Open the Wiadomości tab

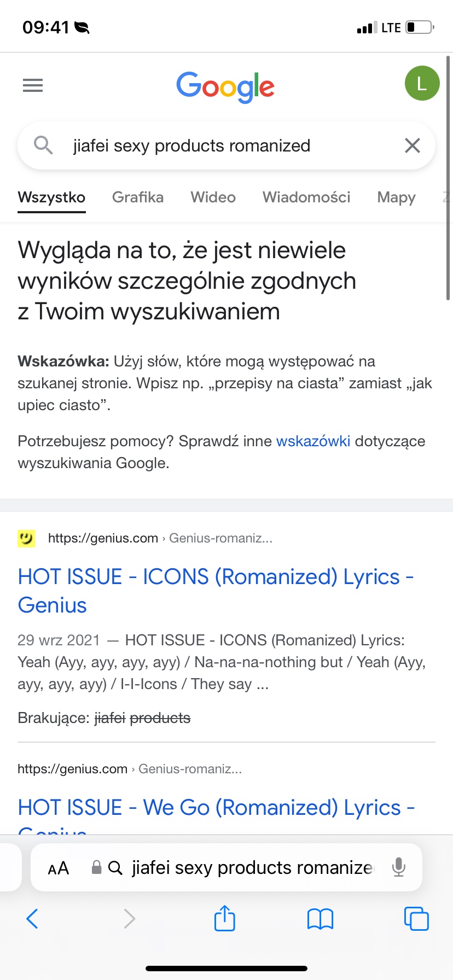coord(306,197)
